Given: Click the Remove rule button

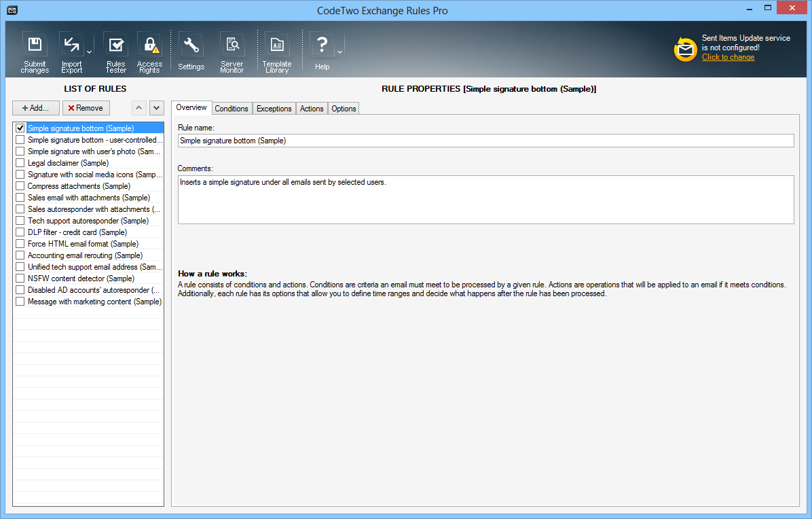Looking at the screenshot, I should (x=86, y=108).
